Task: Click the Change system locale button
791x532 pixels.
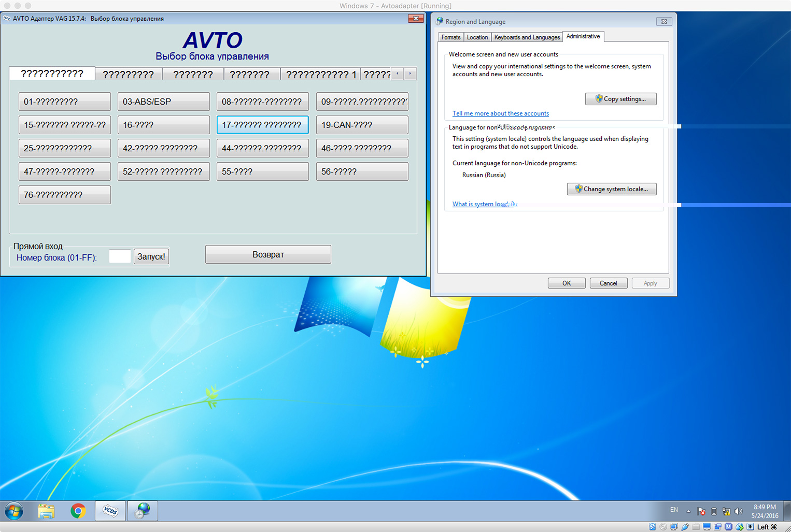Action: click(611, 189)
